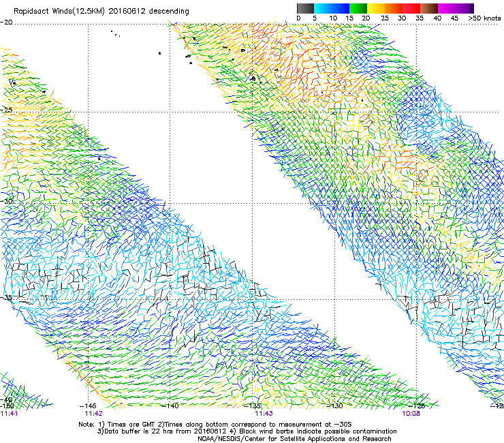
Task: Click the yellow 20-25 knots legend segment
Action: pyautogui.click(x=376, y=8)
